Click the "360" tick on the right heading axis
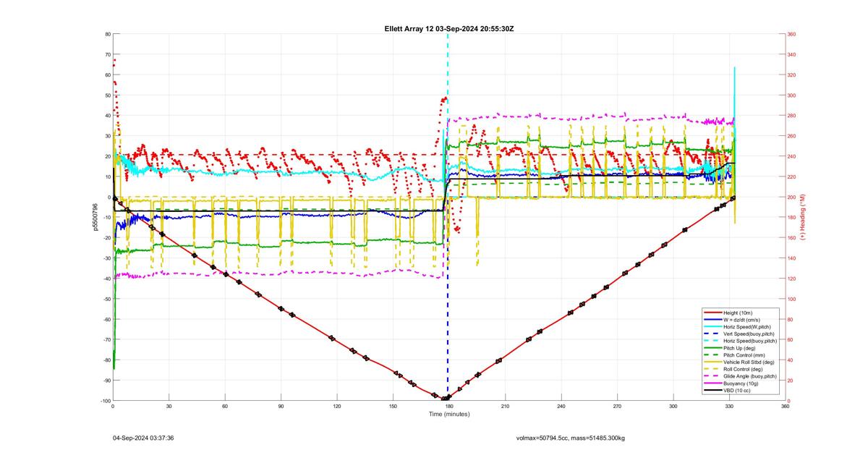868x450 pixels. pyautogui.click(x=792, y=34)
